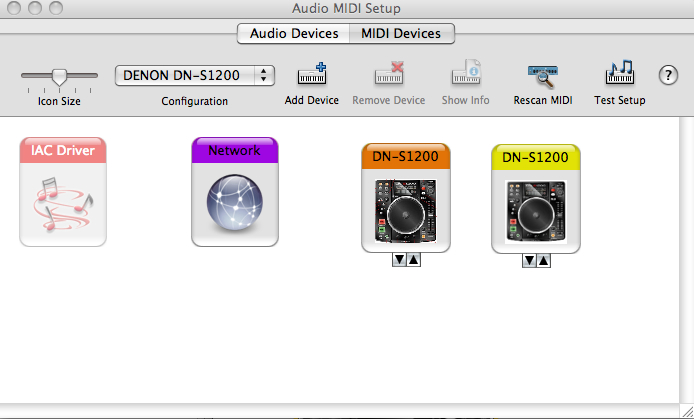Select the yellow DN-S1200 device
Viewport: 694px width, 419px height.
536,199
